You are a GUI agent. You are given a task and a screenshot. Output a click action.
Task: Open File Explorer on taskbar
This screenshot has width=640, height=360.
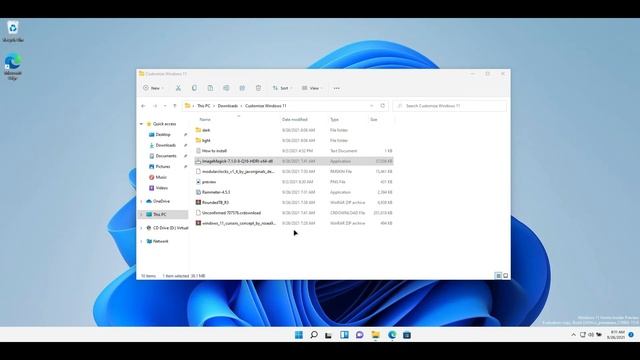tap(376, 335)
